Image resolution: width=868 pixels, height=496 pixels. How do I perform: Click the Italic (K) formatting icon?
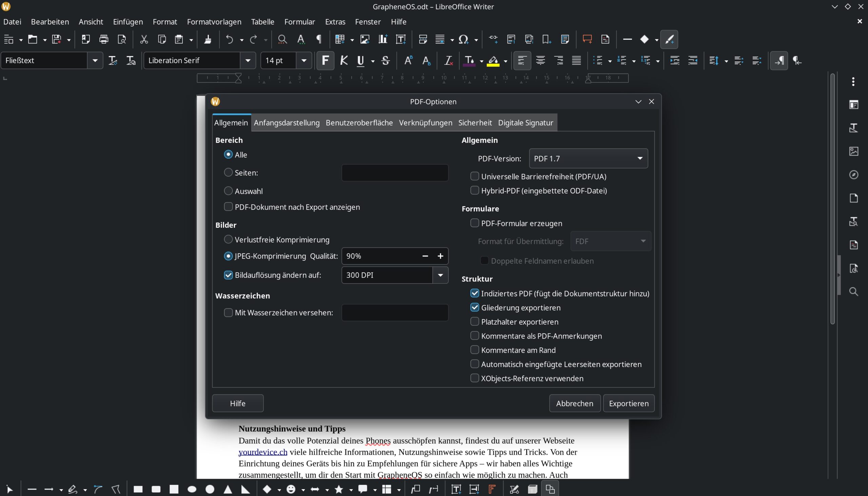pos(343,61)
